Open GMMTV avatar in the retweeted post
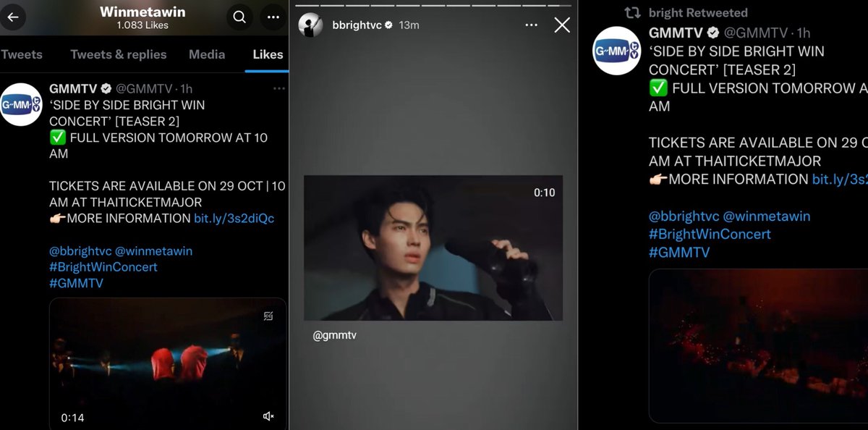Image resolution: width=868 pixels, height=430 pixels. (x=616, y=51)
